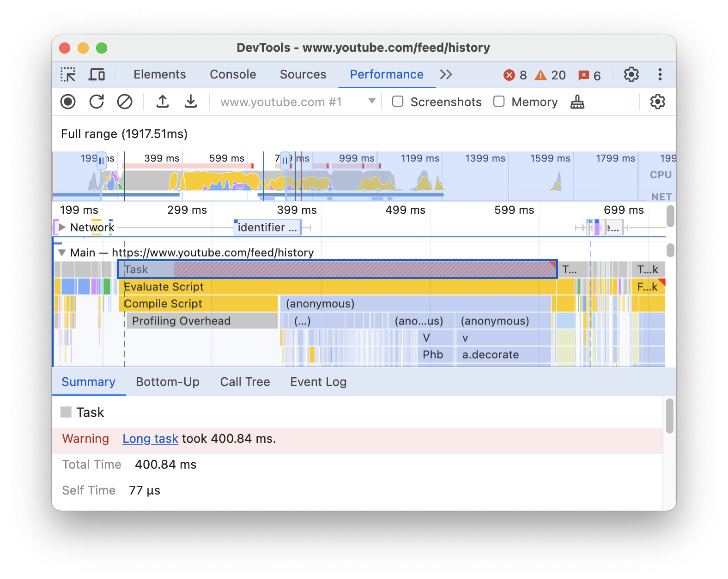Show more tabs with the chevron button
Image resolution: width=728 pixels, height=579 pixels.
point(446,75)
